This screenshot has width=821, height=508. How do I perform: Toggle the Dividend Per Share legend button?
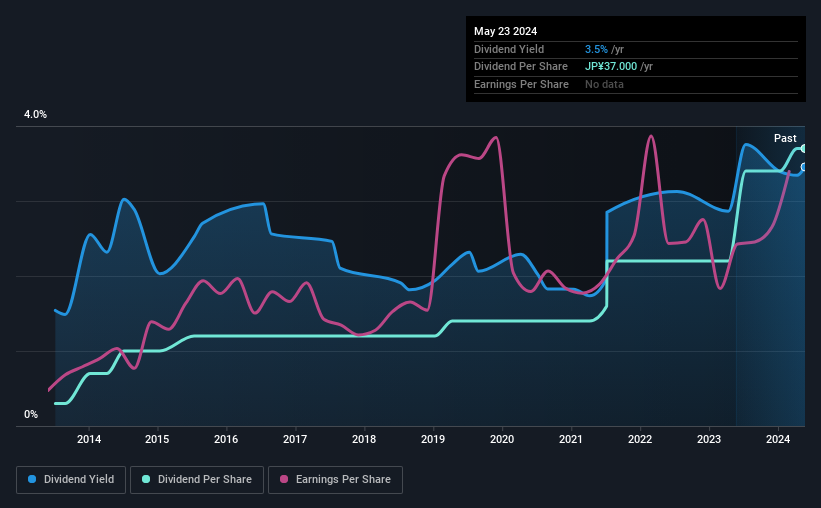197,480
